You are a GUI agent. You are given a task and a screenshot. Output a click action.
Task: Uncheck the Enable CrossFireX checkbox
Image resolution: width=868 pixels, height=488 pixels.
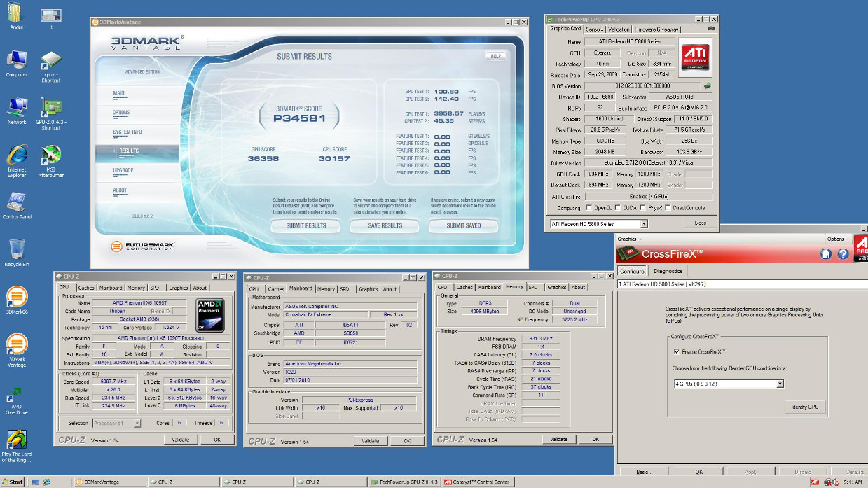pyautogui.click(x=676, y=351)
